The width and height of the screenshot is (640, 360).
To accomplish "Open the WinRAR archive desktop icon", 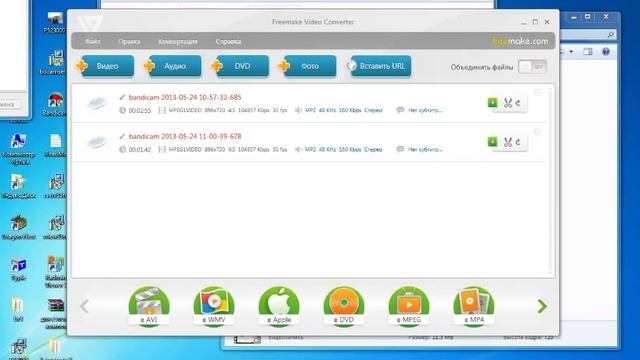I will coord(55,313).
